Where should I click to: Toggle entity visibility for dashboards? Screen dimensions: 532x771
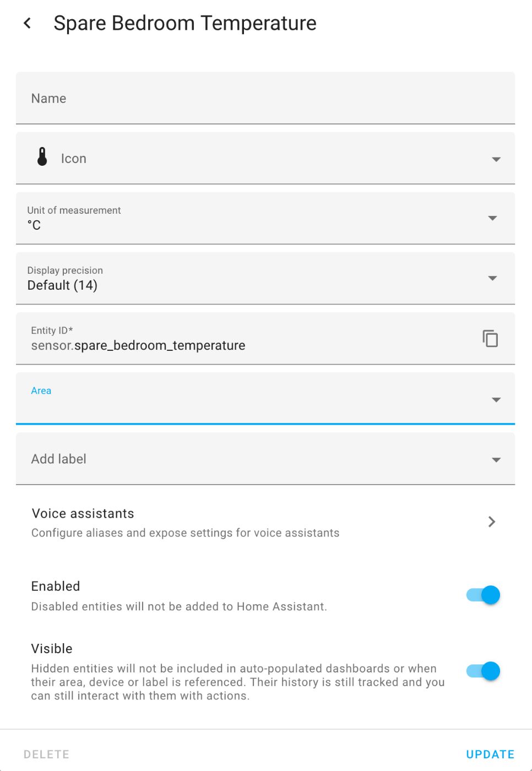click(481, 671)
